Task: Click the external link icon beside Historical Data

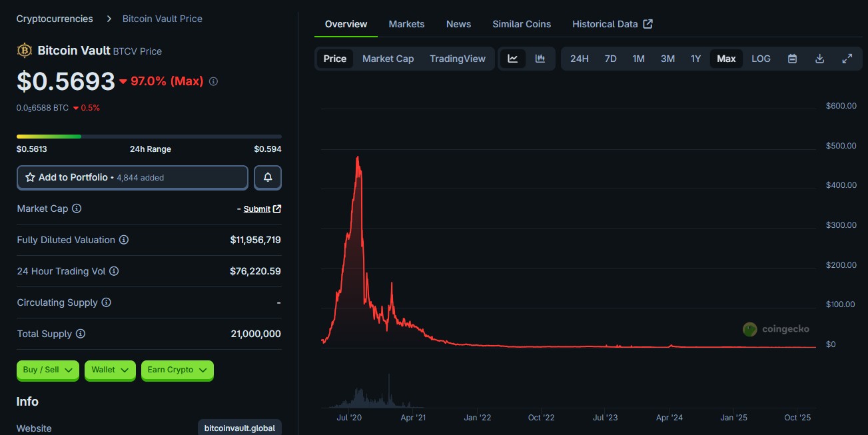Action: [x=648, y=24]
